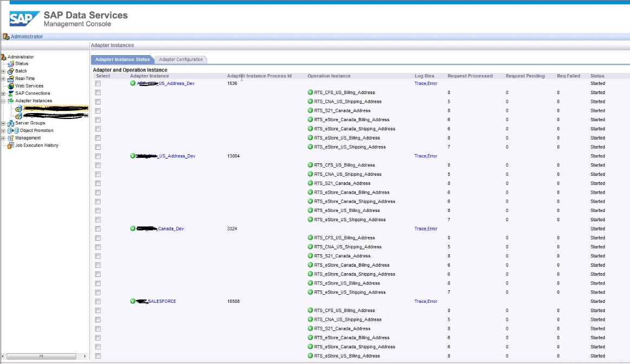Click the "Request Processed" column header
Image resolution: width=630 pixels, height=364 pixels.
point(470,76)
